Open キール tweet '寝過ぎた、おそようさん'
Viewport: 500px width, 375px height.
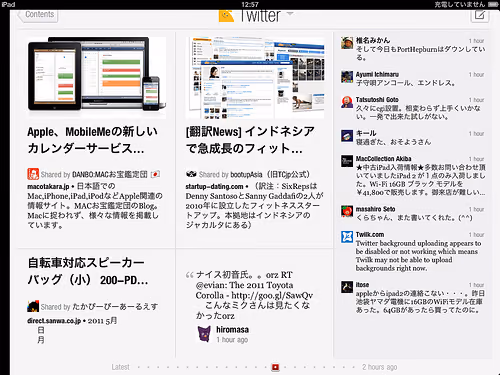393,142
